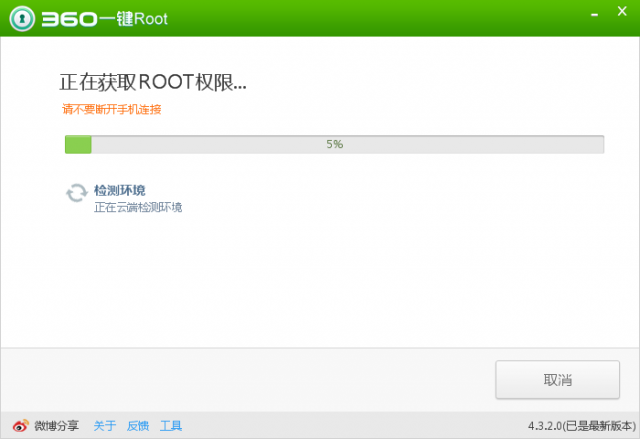Image resolution: width=640 pixels, height=439 pixels.
Task: Click the 正在云端检测环境 status text
Action: tap(138, 207)
